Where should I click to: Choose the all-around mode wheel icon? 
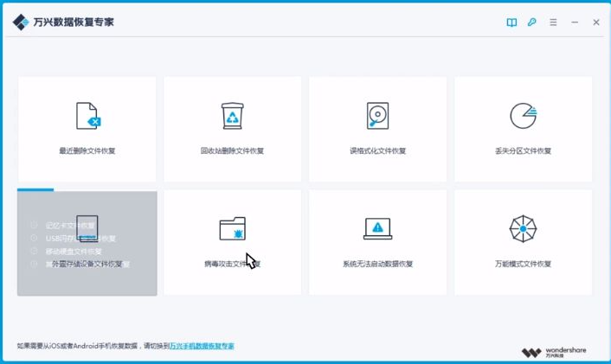(523, 228)
